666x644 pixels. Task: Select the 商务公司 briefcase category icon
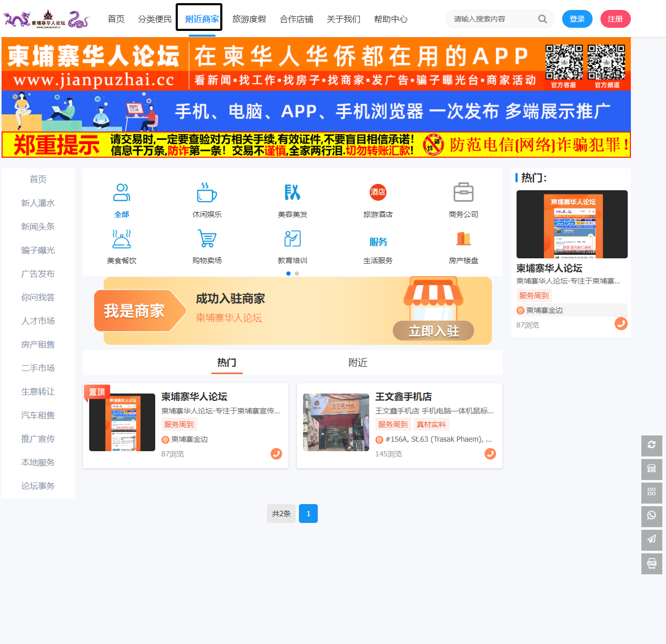click(x=463, y=192)
